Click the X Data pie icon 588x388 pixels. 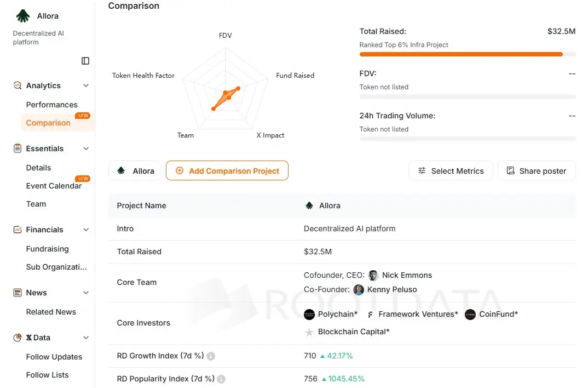[x=18, y=338]
